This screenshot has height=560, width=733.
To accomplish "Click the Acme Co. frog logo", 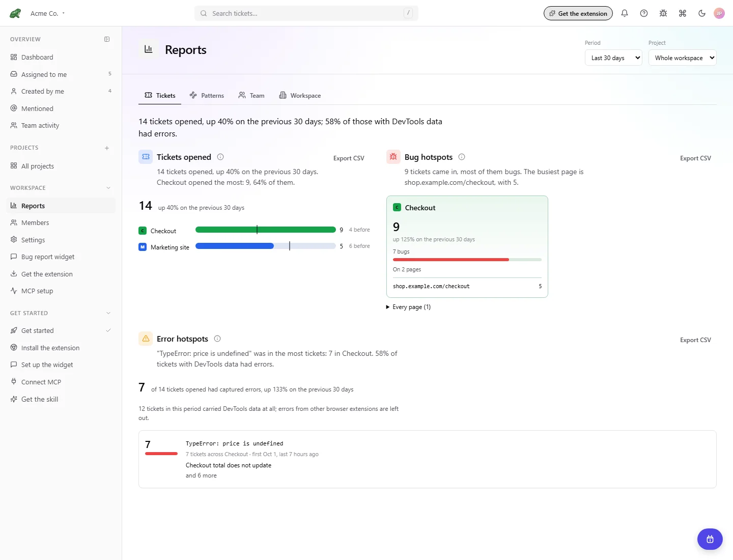I will coord(15,13).
